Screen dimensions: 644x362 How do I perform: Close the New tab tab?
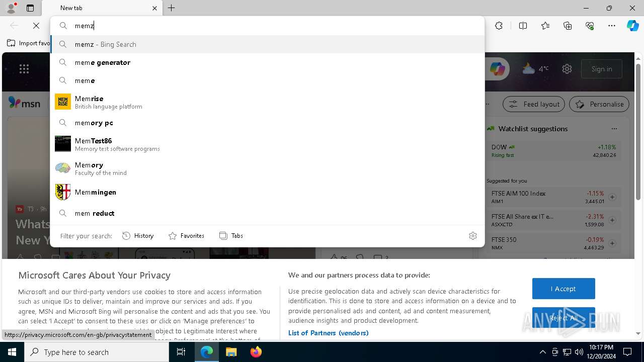(154, 8)
